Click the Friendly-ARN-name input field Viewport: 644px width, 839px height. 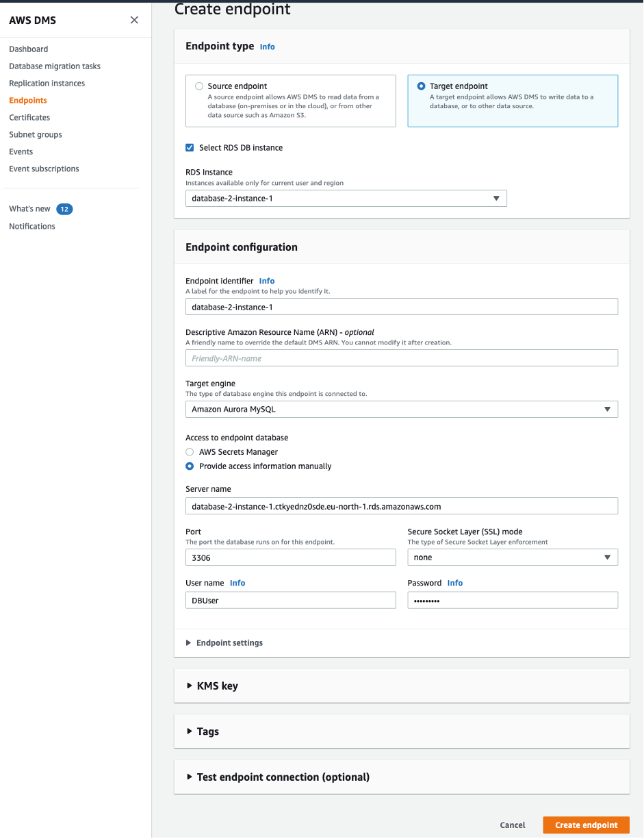(x=401, y=358)
